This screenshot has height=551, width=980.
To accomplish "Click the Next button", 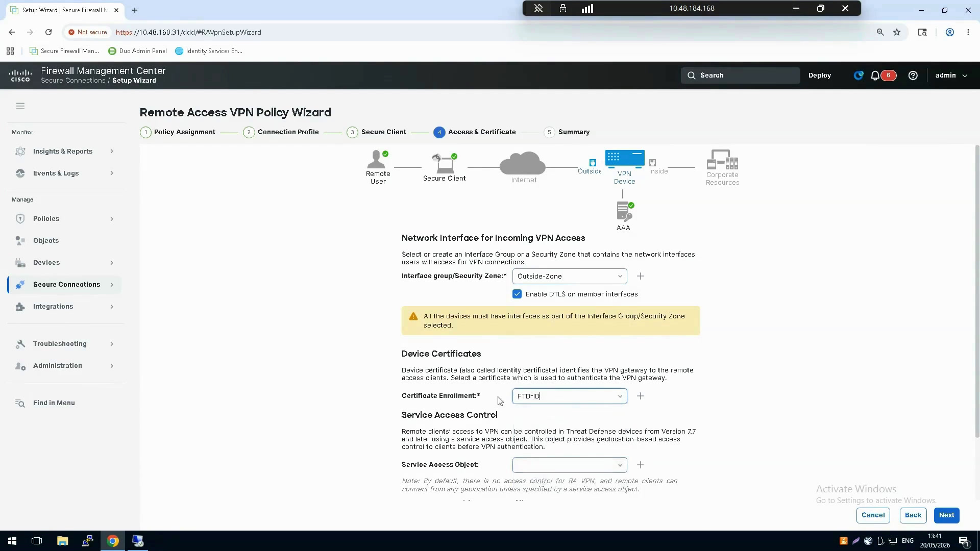I will click(947, 515).
